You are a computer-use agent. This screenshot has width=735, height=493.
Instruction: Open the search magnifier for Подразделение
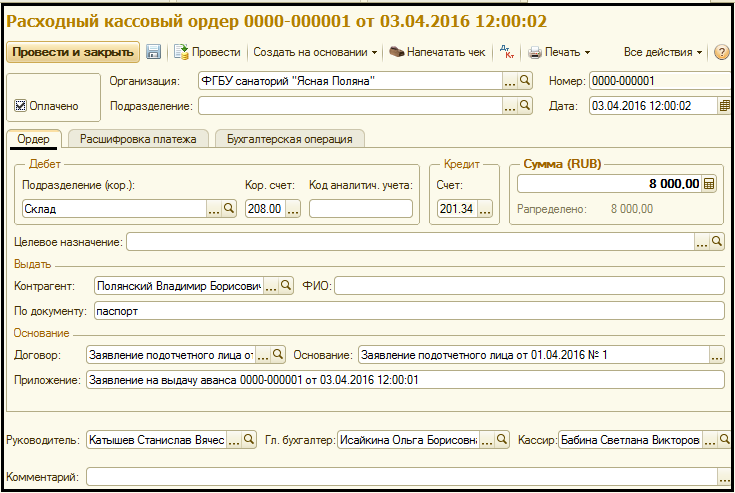coord(525,105)
